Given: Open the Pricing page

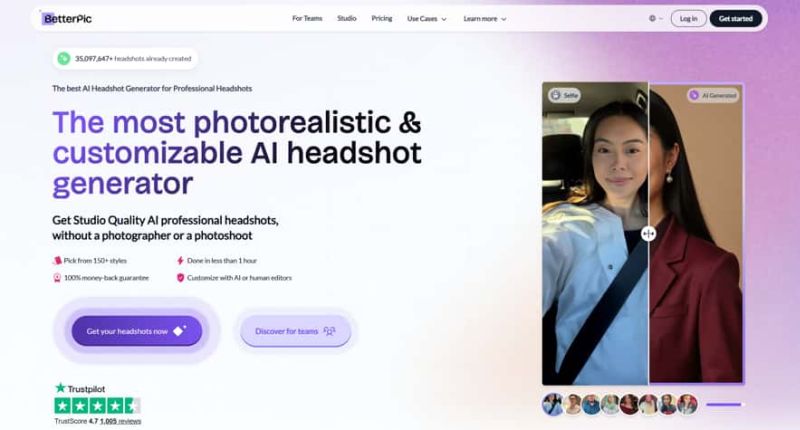Looking at the screenshot, I should pos(381,18).
